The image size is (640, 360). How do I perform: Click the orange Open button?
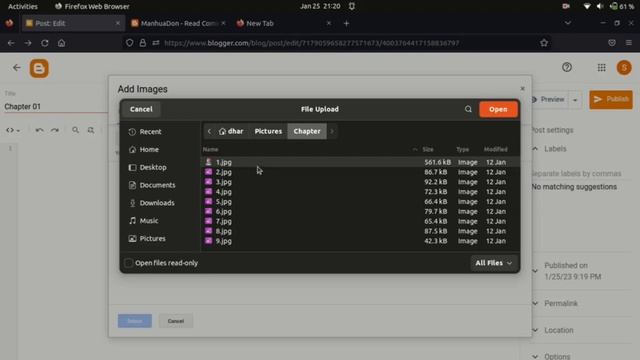pos(498,109)
